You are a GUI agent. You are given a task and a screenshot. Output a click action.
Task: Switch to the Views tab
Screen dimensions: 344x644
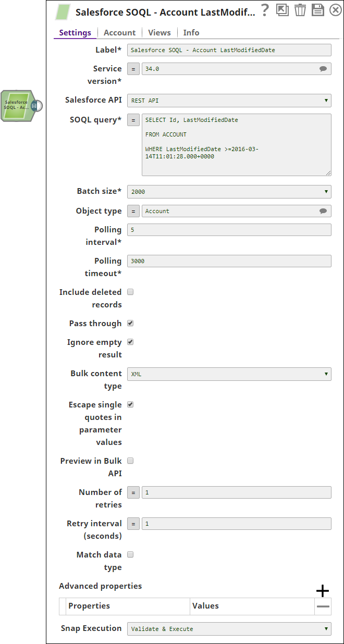coord(159,32)
